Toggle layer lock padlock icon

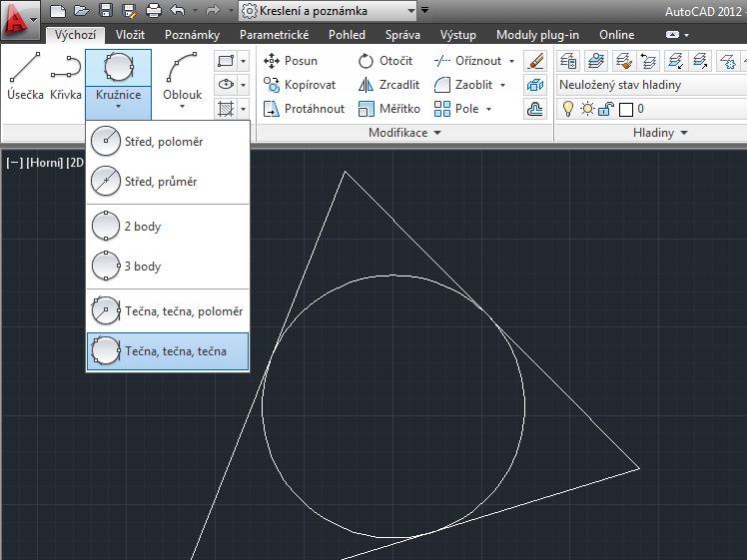(x=605, y=109)
